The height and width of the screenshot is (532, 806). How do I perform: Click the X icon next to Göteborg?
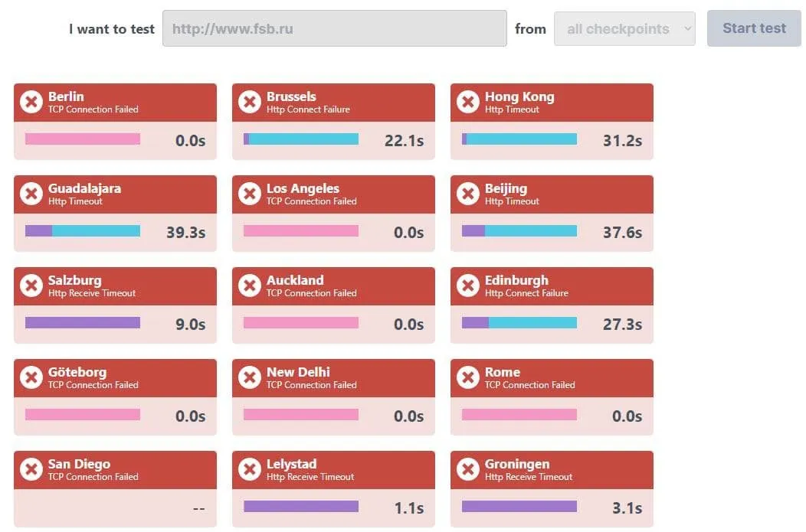point(31,377)
